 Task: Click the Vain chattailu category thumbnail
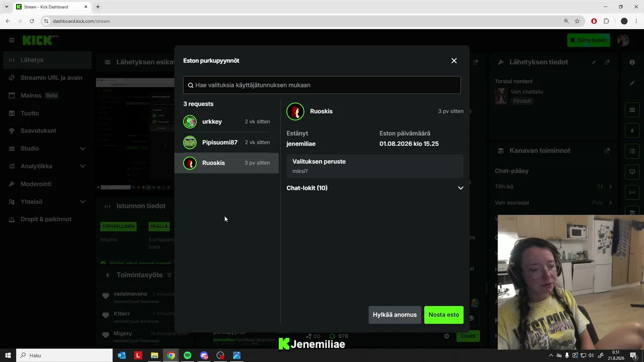[501, 96]
